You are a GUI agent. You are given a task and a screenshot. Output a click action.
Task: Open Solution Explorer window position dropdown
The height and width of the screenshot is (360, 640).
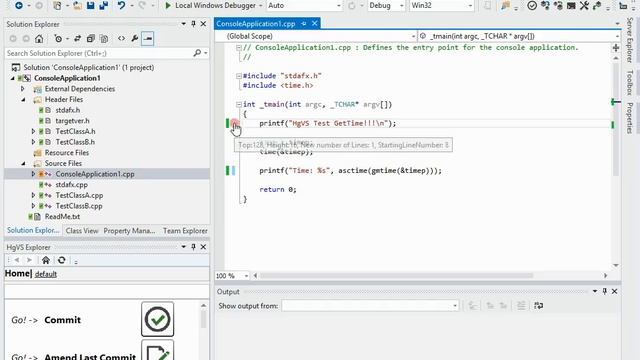pos(183,24)
